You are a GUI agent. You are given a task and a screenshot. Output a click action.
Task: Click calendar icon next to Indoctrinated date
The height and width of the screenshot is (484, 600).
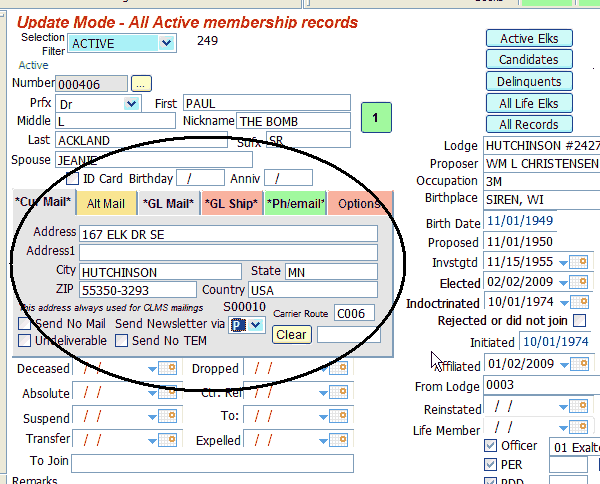pyautogui.click(x=579, y=302)
